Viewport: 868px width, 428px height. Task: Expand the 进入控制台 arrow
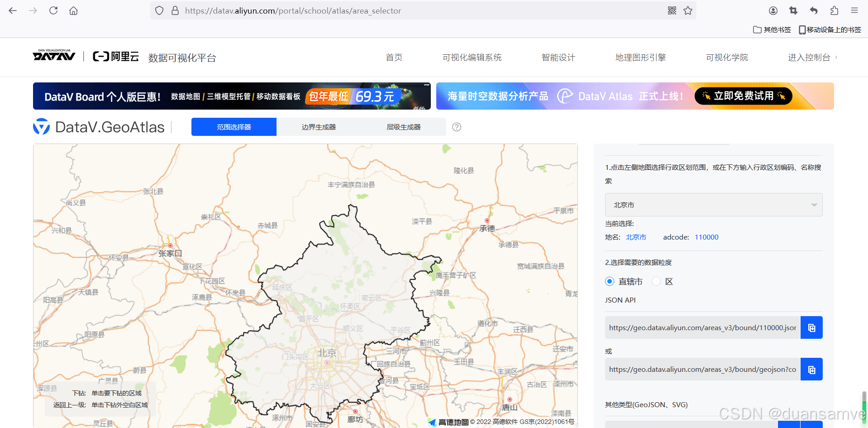(836, 58)
